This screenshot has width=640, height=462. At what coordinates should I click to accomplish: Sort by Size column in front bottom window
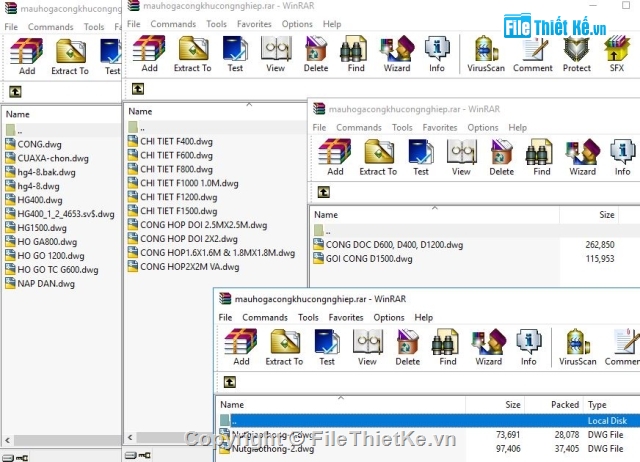point(495,404)
